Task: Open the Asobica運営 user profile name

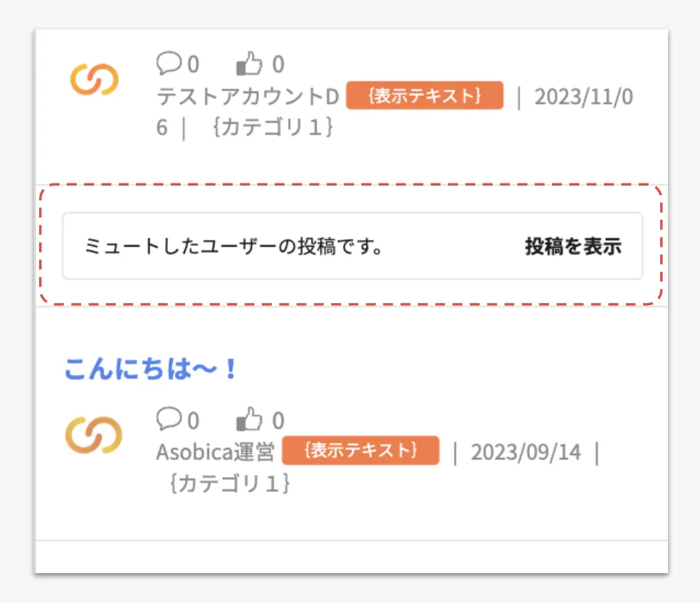Action: (x=215, y=452)
